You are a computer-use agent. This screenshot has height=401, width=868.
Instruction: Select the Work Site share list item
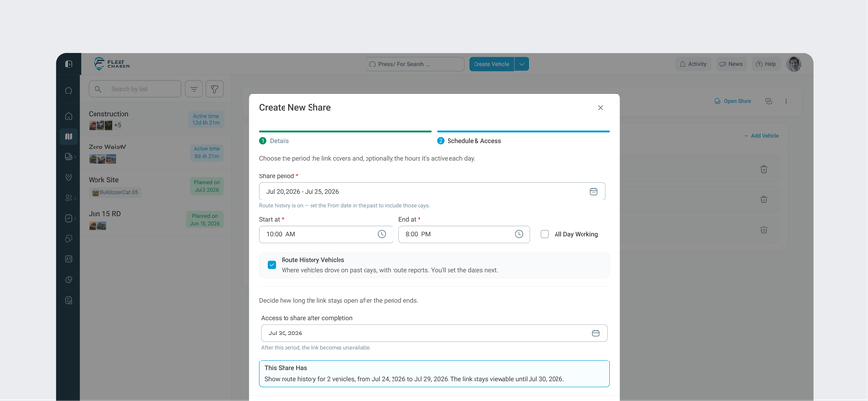[x=156, y=186]
